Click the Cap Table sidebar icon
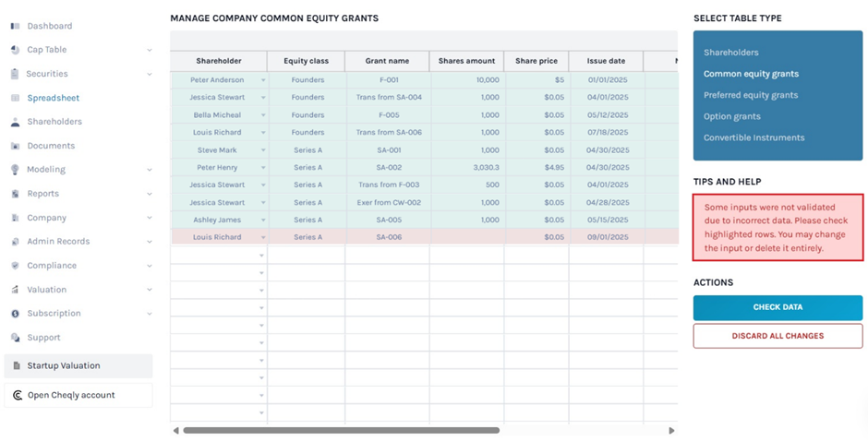Image resolution: width=868 pixels, height=441 pixels. 15,50
